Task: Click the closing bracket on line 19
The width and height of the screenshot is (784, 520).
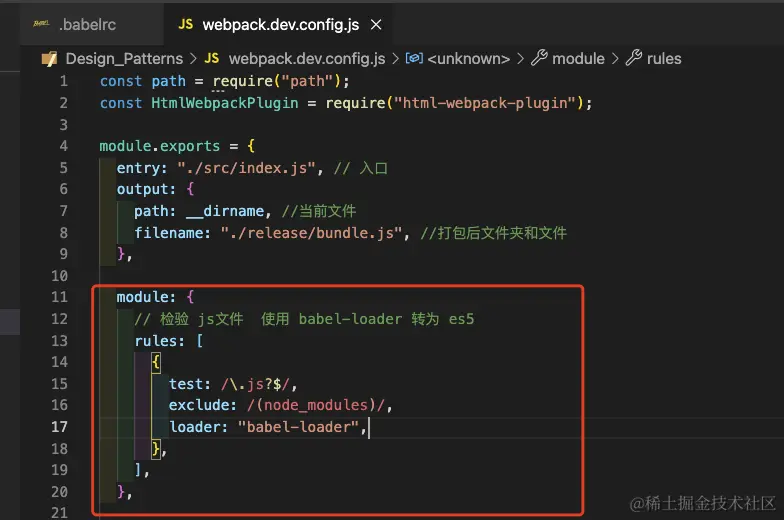Action: click(x=138, y=470)
